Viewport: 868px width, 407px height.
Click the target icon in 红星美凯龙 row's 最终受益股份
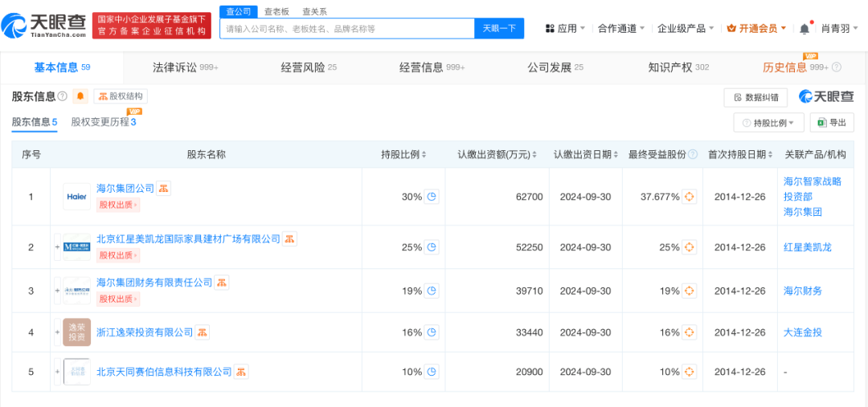click(x=690, y=246)
